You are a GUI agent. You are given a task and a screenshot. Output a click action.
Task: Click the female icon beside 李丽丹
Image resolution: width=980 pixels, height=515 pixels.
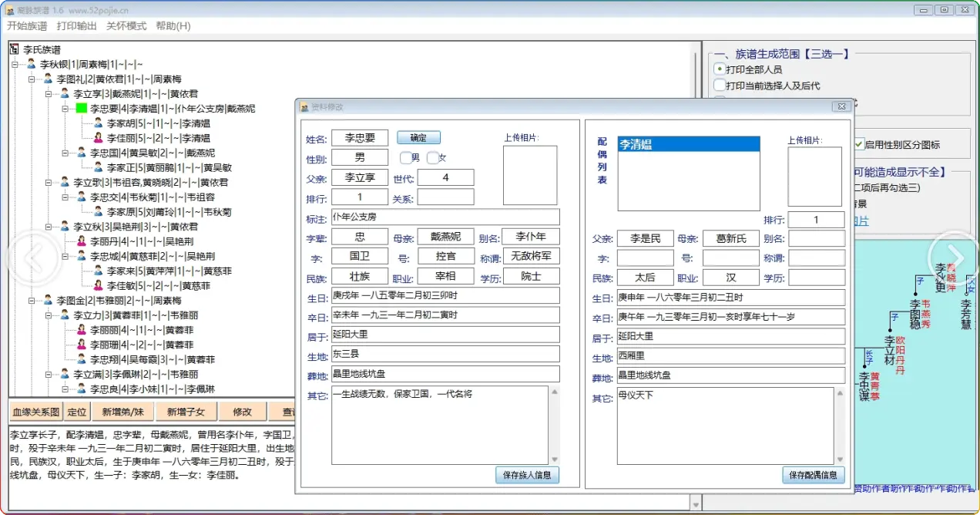coord(82,241)
